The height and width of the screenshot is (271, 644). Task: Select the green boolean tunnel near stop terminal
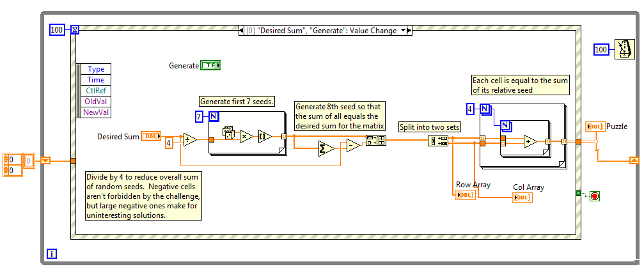578,192
